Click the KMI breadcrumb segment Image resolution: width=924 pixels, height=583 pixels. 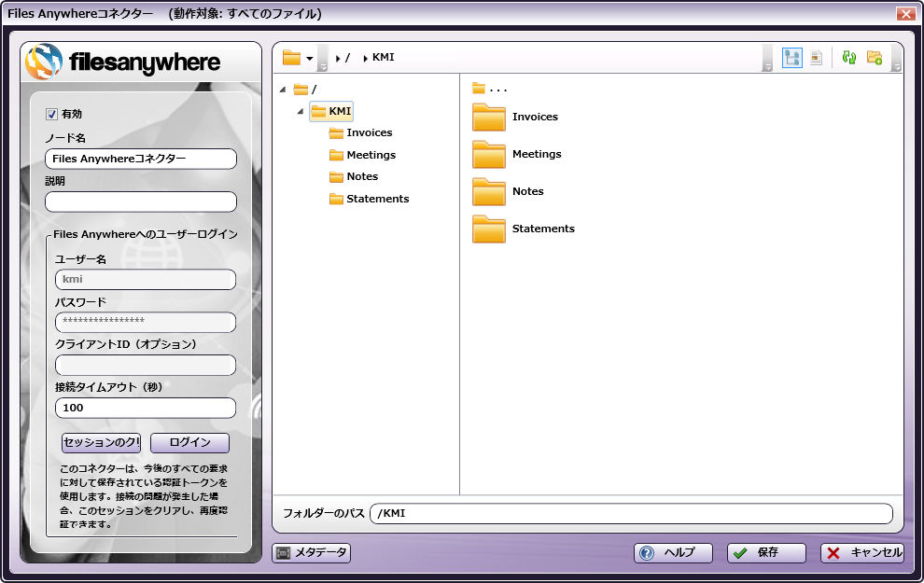383,58
